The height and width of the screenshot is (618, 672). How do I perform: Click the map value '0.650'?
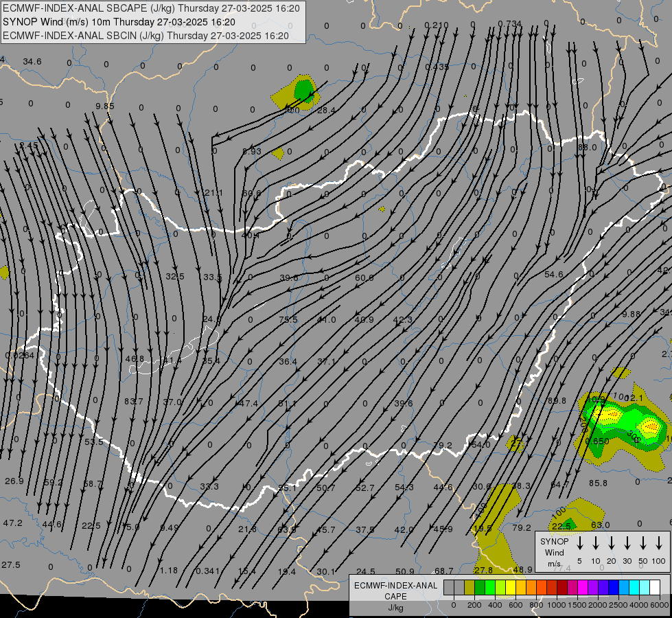[x=597, y=441]
